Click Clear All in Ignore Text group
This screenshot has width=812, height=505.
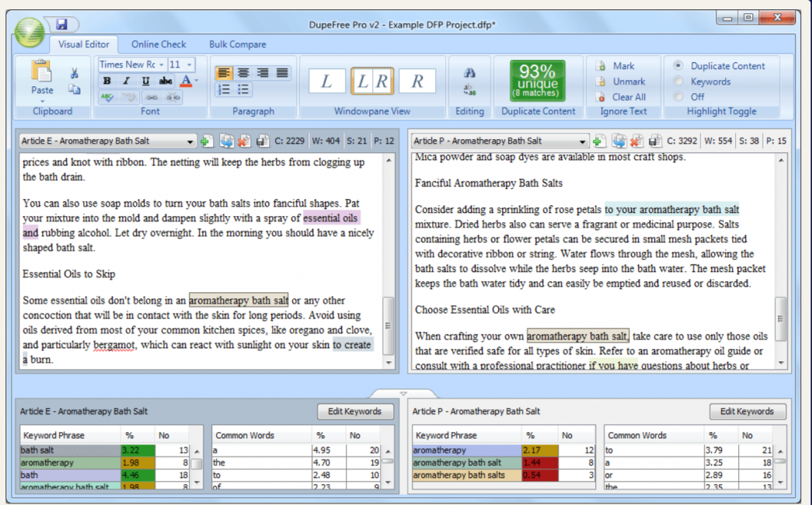[622, 97]
